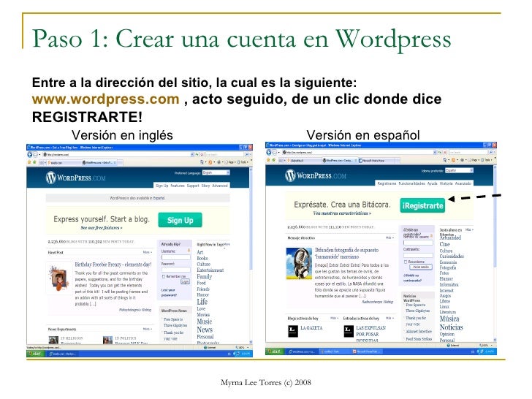
Task: Select the Avanzado tab in the Spanish nav
Action: 463,183
